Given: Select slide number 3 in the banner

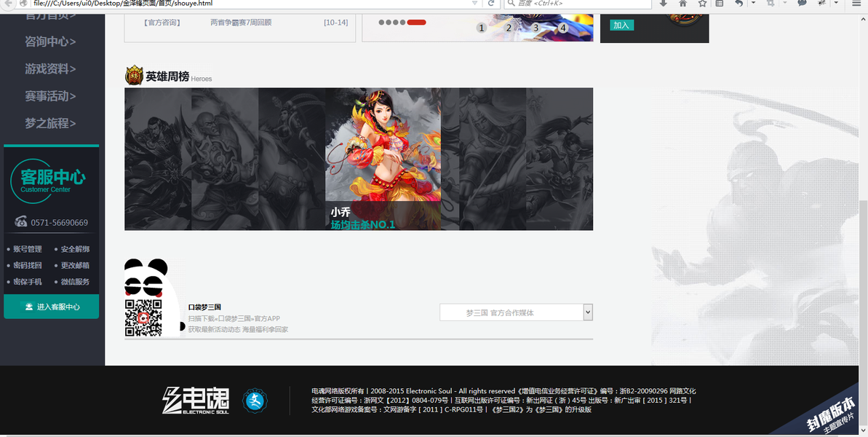Looking at the screenshot, I should click(x=535, y=28).
